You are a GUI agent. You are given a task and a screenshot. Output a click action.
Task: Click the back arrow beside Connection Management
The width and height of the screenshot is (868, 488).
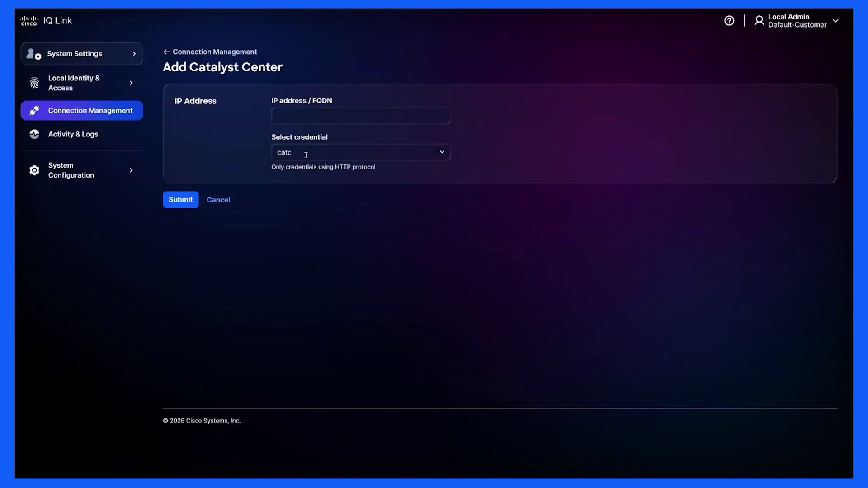pyautogui.click(x=166, y=52)
